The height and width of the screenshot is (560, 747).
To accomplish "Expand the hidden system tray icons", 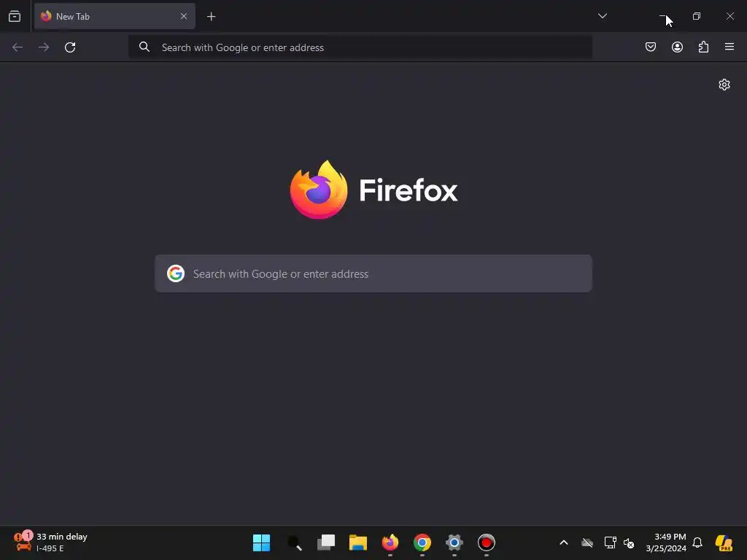I will [564, 542].
